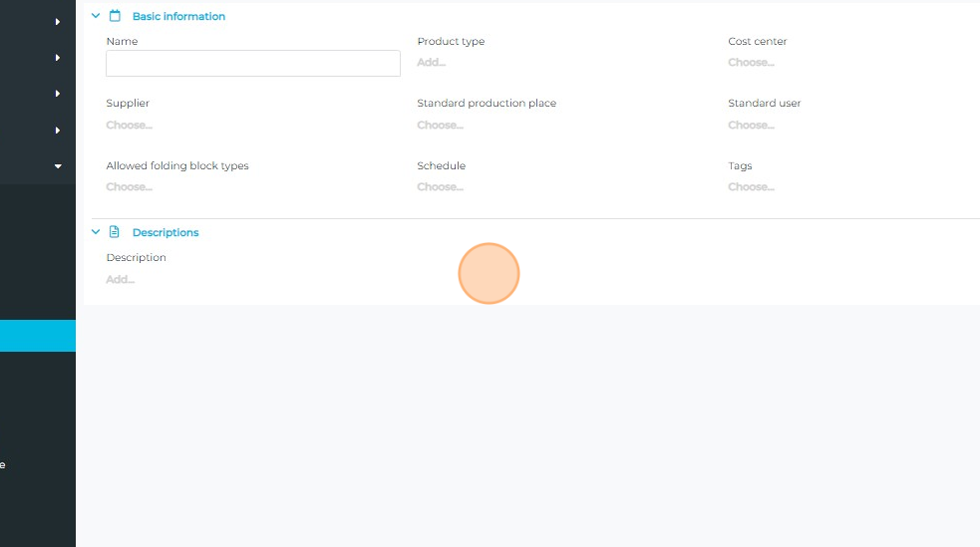
Task: Collapse the Descriptions section chevron
Action: click(96, 232)
